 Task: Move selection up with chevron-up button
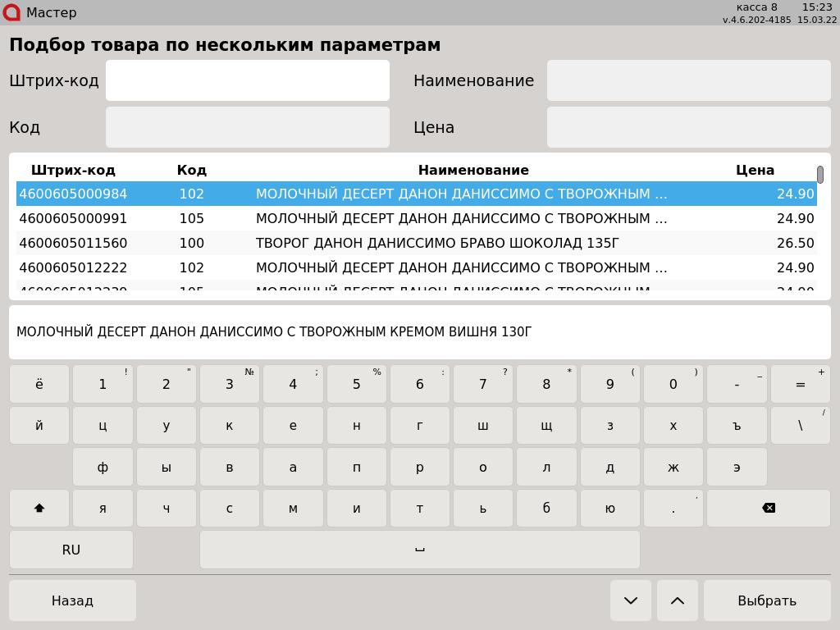[677, 600]
